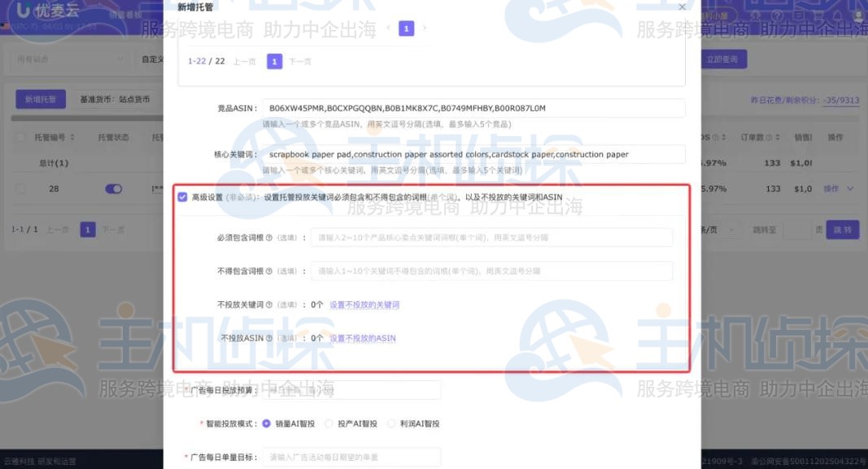868x469 pixels.
Task: Open the notification bell icon
Action: point(839,15)
